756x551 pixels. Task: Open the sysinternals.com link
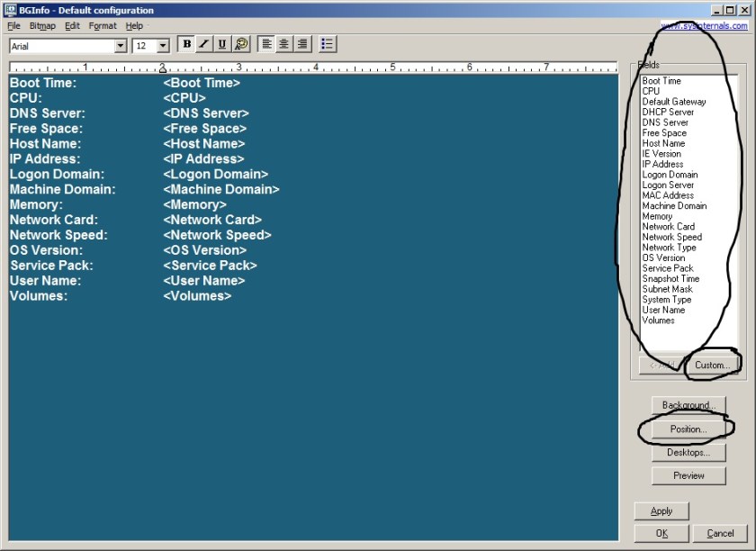click(x=706, y=26)
